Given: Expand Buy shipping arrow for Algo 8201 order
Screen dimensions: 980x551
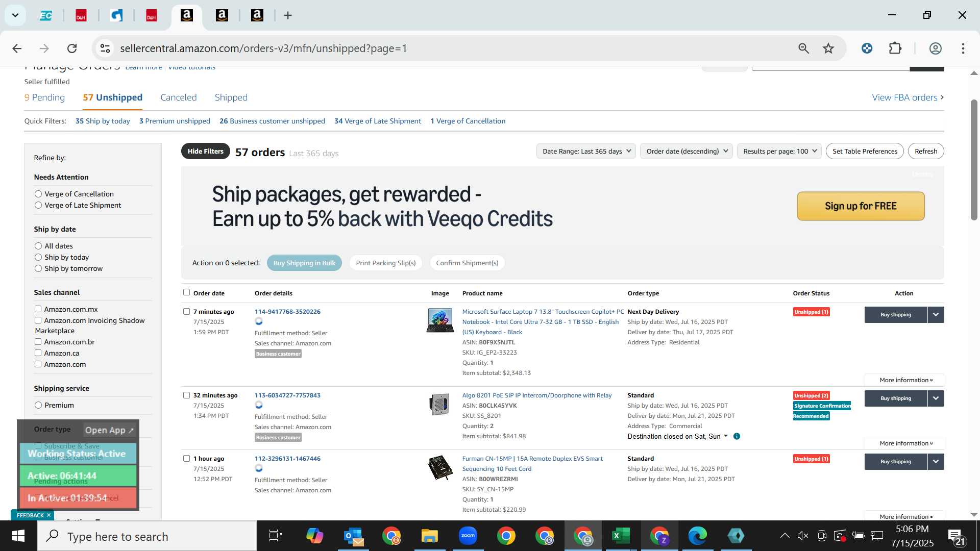Looking at the screenshot, I should point(936,398).
